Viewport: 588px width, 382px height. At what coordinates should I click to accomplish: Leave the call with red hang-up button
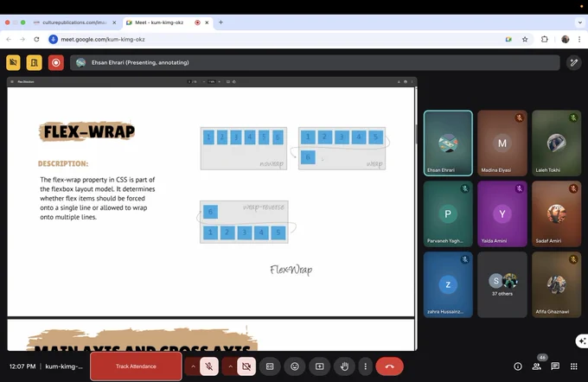click(x=390, y=366)
